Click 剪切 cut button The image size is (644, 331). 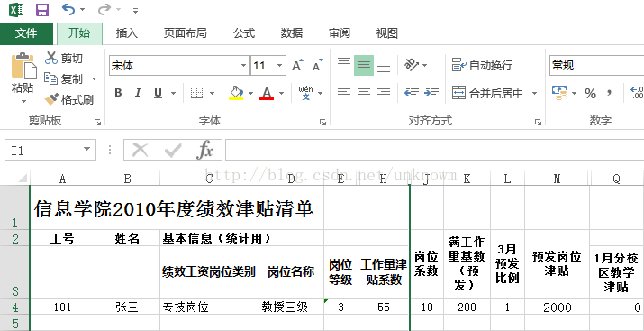64,58
